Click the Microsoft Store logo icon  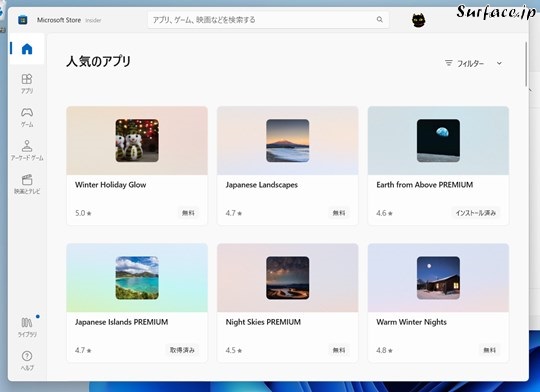click(x=23, y=20)
